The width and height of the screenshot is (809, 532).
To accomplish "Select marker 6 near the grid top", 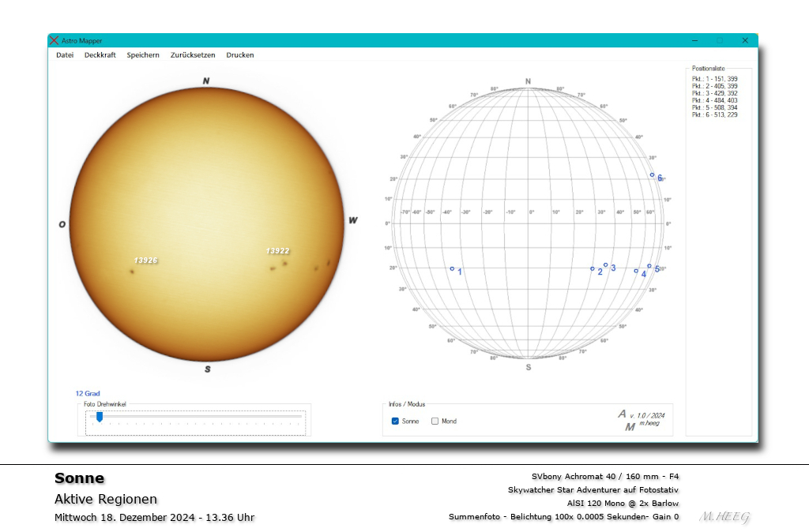I will tap(653, 174).
